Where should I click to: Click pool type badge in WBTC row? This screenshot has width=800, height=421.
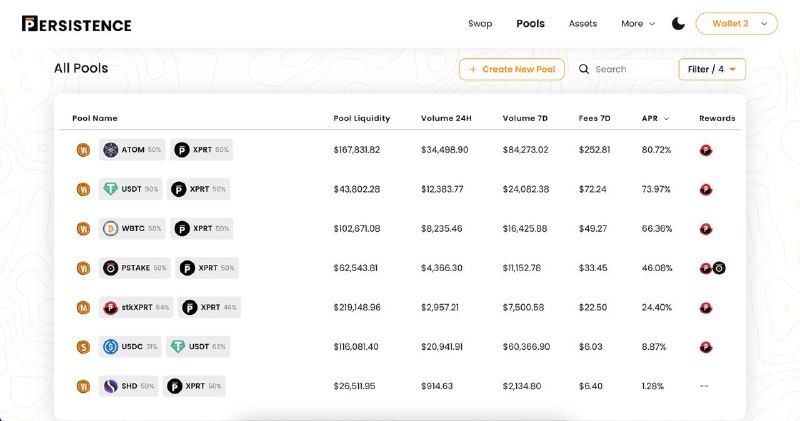pyautogui.click(x=83, y=229)
